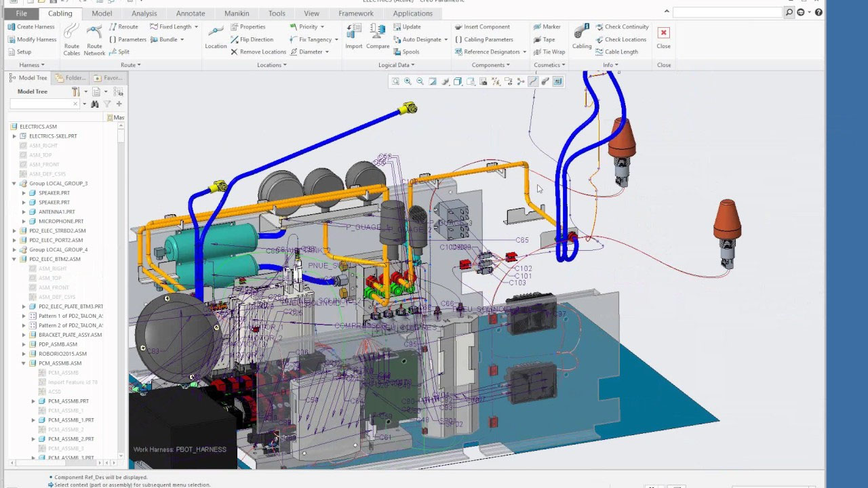Click the Reroute command
This screenshot has width=868, height=488.
(x=123, y=26)
